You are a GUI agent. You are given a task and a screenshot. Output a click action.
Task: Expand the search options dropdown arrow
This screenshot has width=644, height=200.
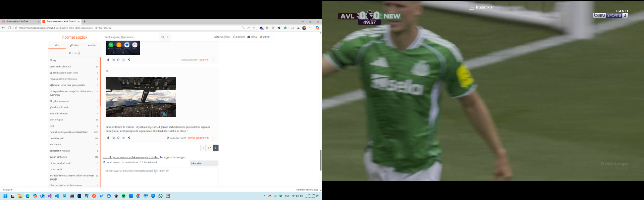pyautogui.click(x=168, y=37)
